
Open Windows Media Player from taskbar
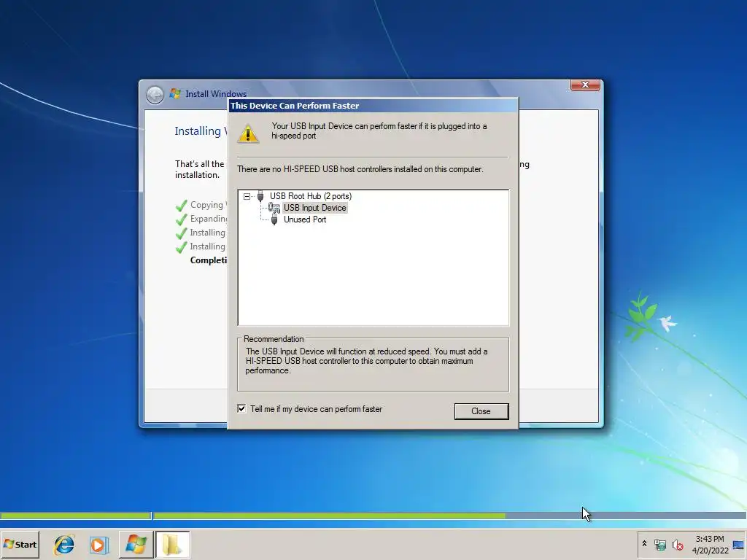pyautogui.click(x=99, y=545)
